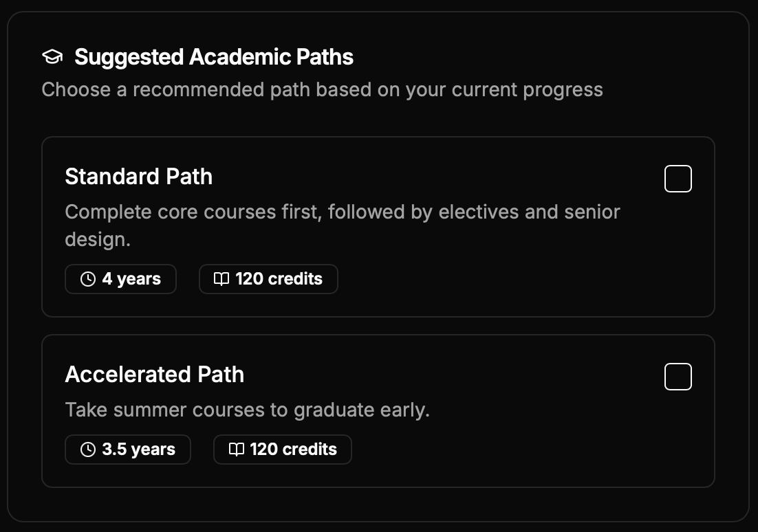Click the 4 years duration badge

(120, 279)
